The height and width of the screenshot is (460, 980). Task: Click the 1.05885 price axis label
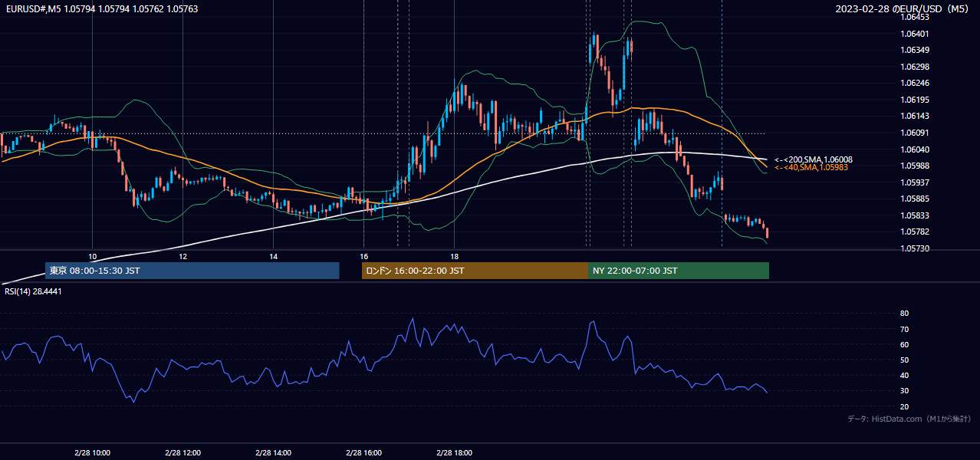click(x=915, y=199)
